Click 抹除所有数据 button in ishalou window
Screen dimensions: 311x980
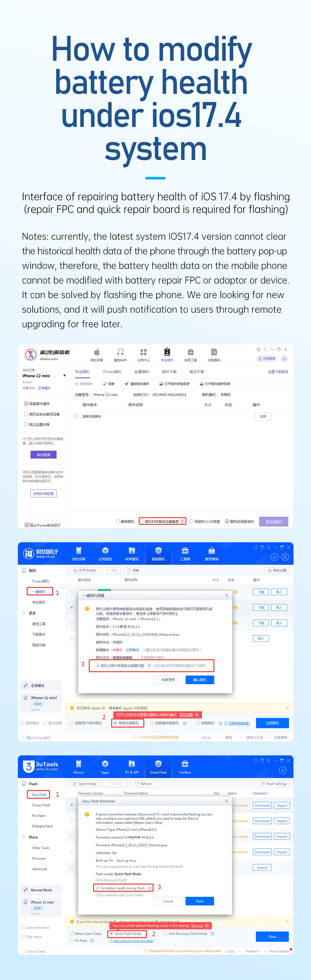[43, 493]
